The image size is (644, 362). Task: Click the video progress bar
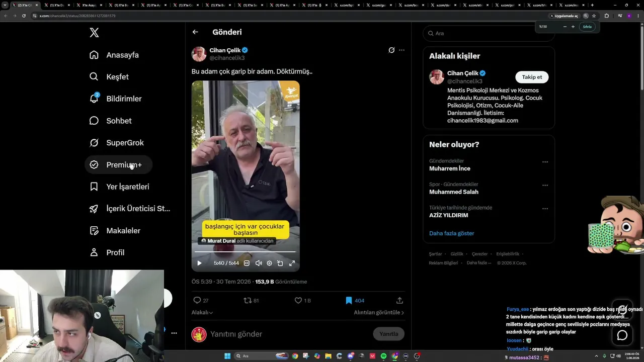pyautogui.click(x=246, y=251)
